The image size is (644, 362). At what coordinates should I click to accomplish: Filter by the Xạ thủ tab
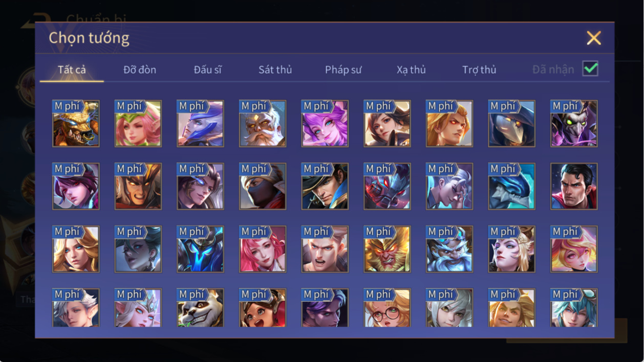(x=411, y=70)
